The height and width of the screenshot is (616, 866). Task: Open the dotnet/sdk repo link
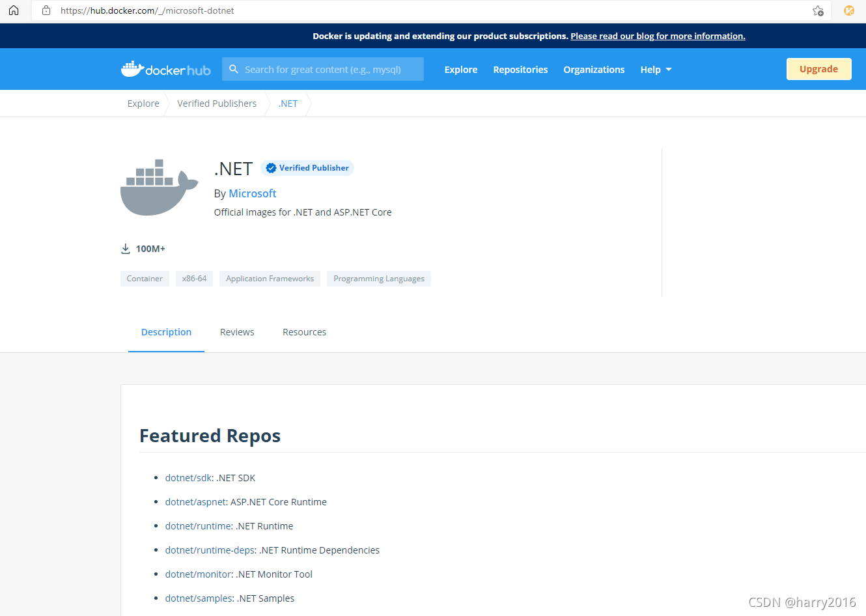pos(188,478)
